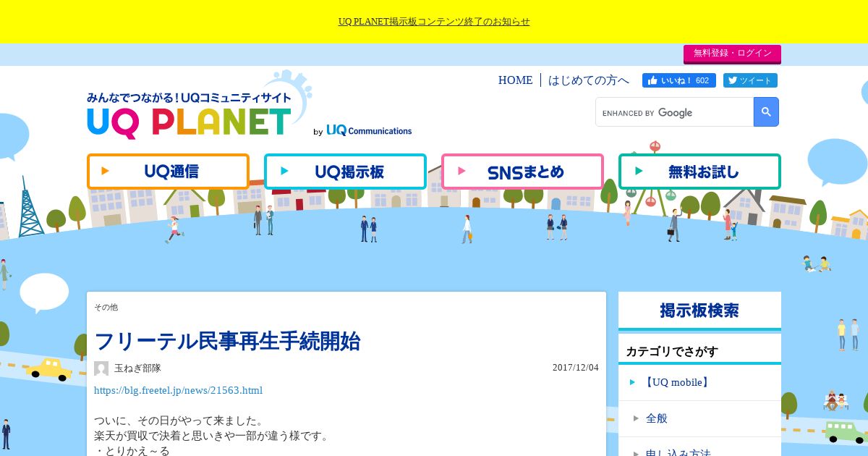Click the post date 2017/12/04

(576, 368)
